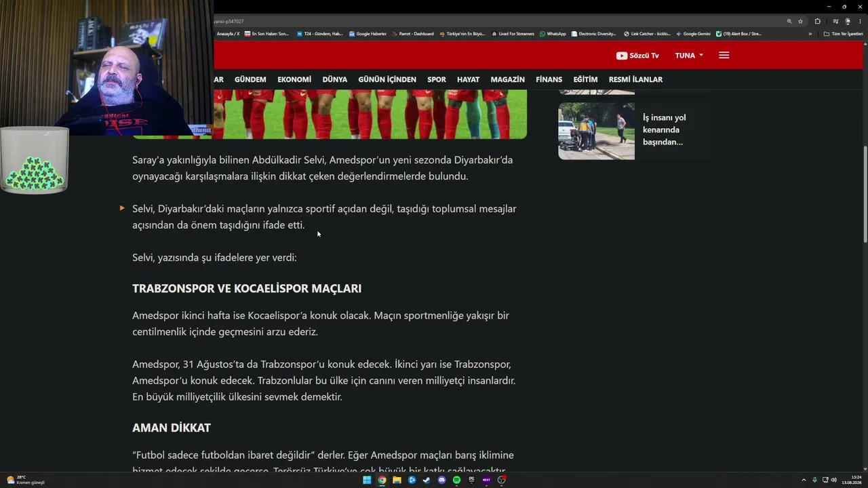Click the page zoom icon in address bar

789,21
